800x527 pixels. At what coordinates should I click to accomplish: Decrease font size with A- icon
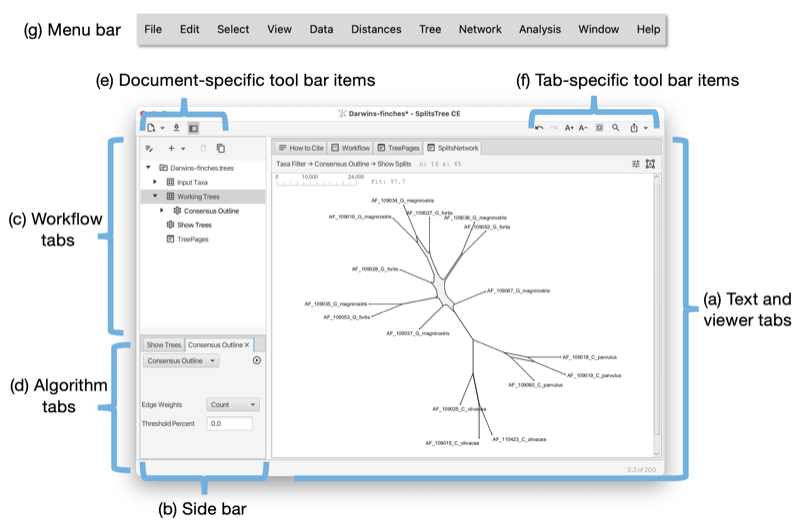point(583,128)
